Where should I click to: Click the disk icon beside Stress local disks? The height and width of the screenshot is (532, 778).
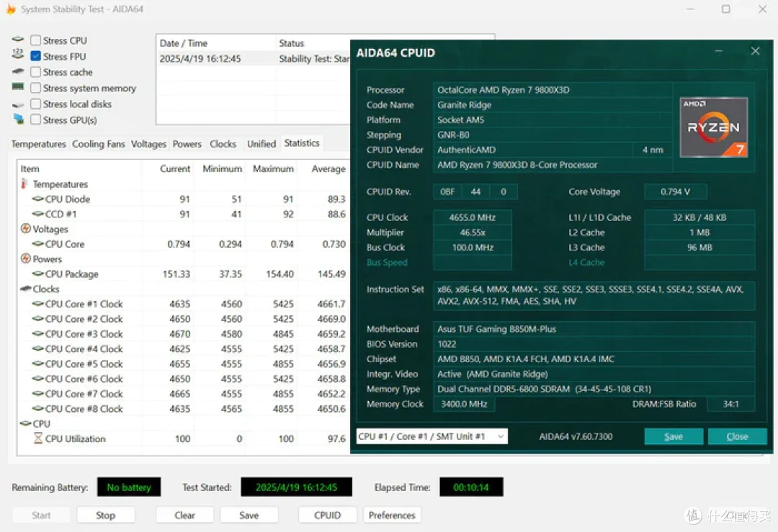coord(18,104)
